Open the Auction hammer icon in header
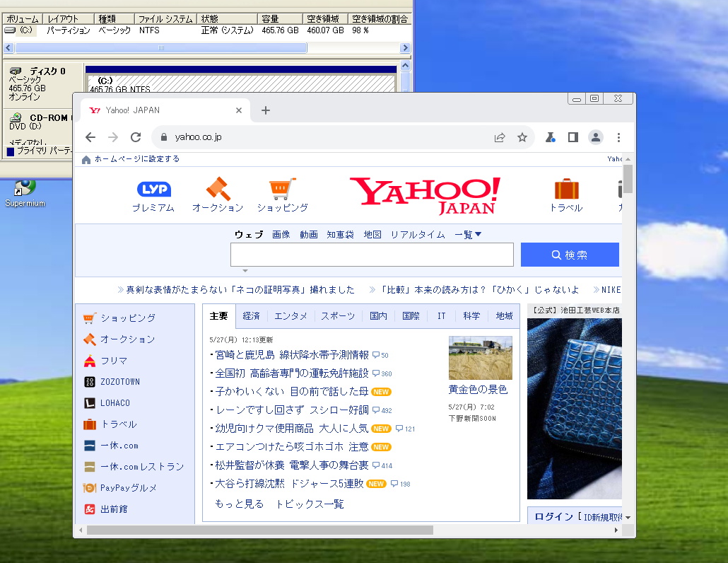The width and height of the screenshot is (728, 563). click(x=218, y=189)
